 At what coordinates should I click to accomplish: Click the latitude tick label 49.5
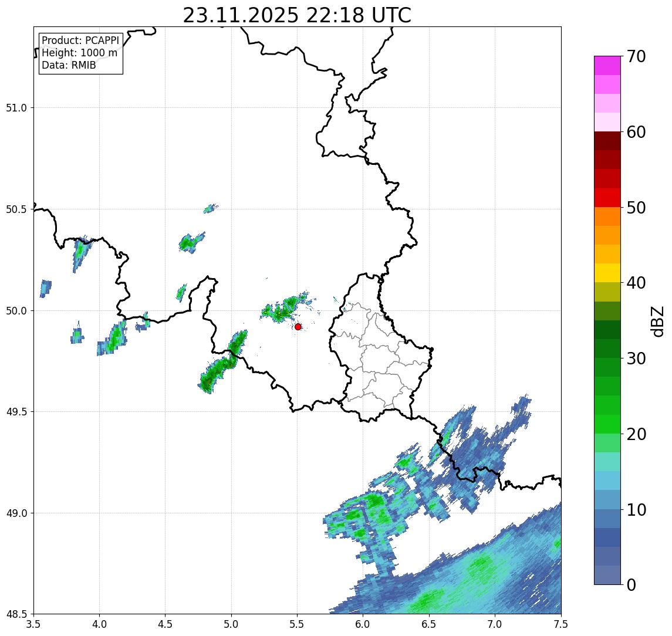(x=16, y=412)
